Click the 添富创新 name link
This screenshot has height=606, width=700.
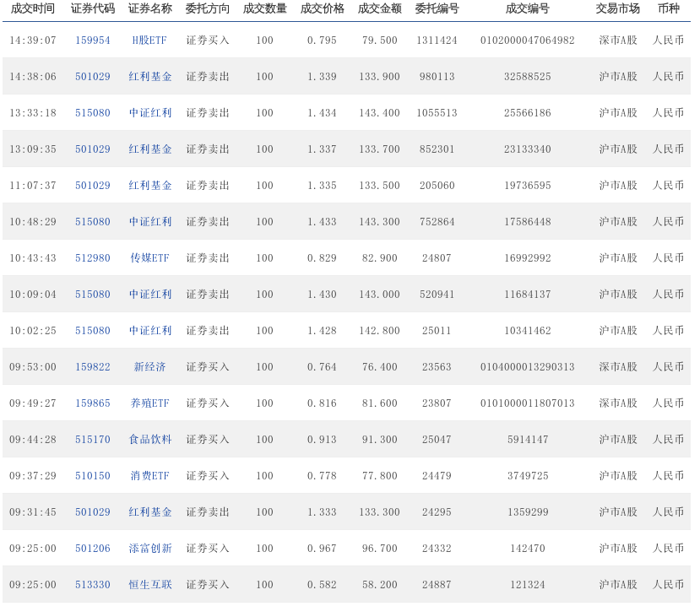coord(149,549)
